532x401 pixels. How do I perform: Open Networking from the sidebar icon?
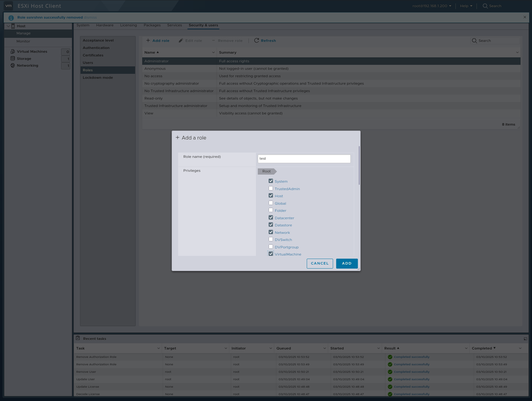coord(13,65)
